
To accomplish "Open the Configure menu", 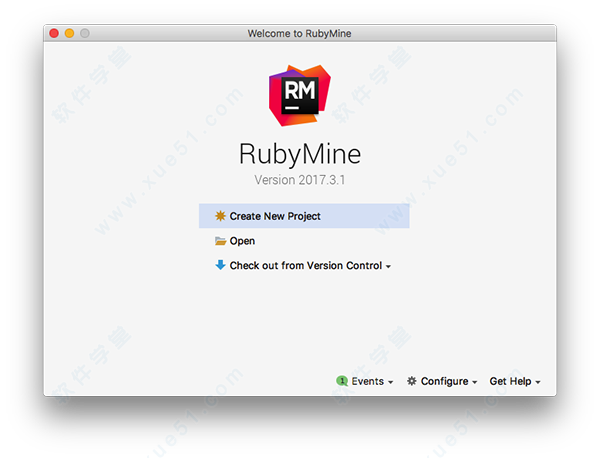I will tap(442, 381).
